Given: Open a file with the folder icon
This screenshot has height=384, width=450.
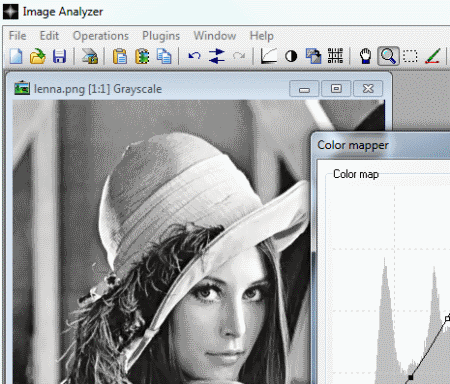Looking at the screenshot, I should tap(38, 56).
